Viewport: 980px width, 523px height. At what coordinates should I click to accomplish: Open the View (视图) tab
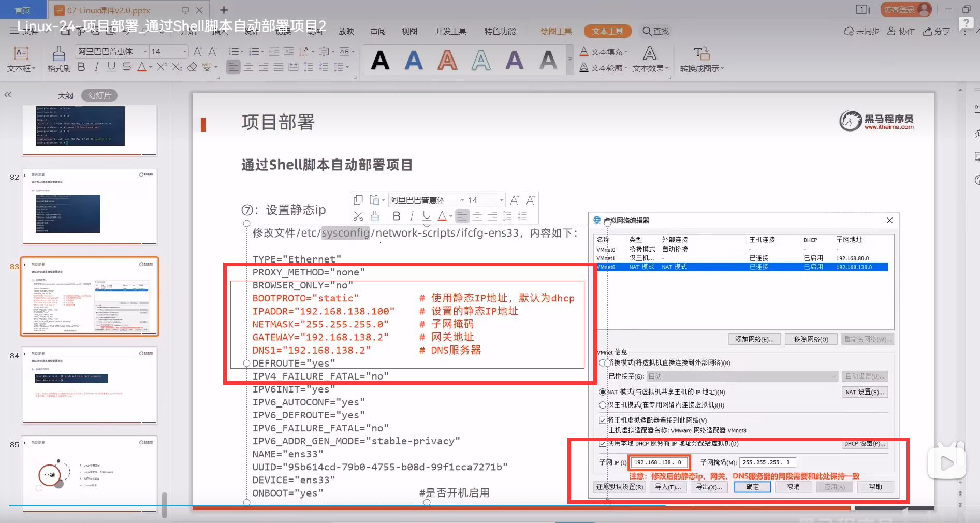409,31
